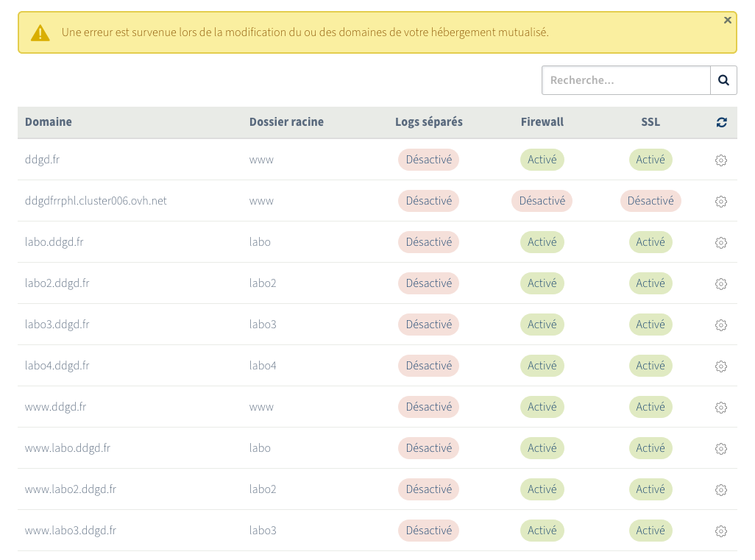Viewport: 755px width, 560px height.
Task: Select the www.labo.ddgd.fr domain name
Action: click(68, 448)
